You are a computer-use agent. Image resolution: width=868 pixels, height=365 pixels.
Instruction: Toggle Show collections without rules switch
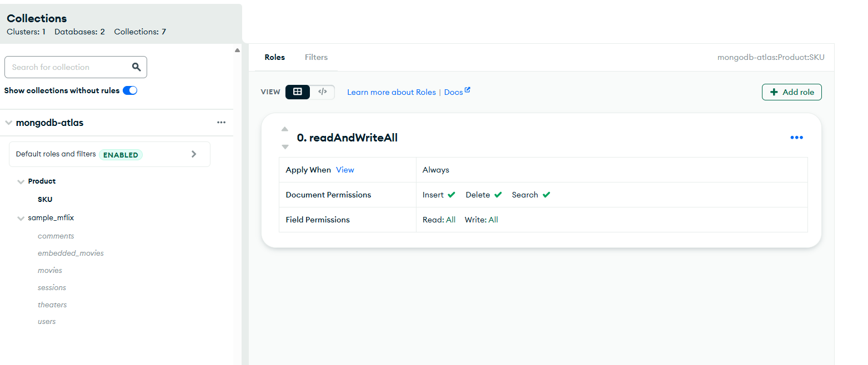(130, 90)
